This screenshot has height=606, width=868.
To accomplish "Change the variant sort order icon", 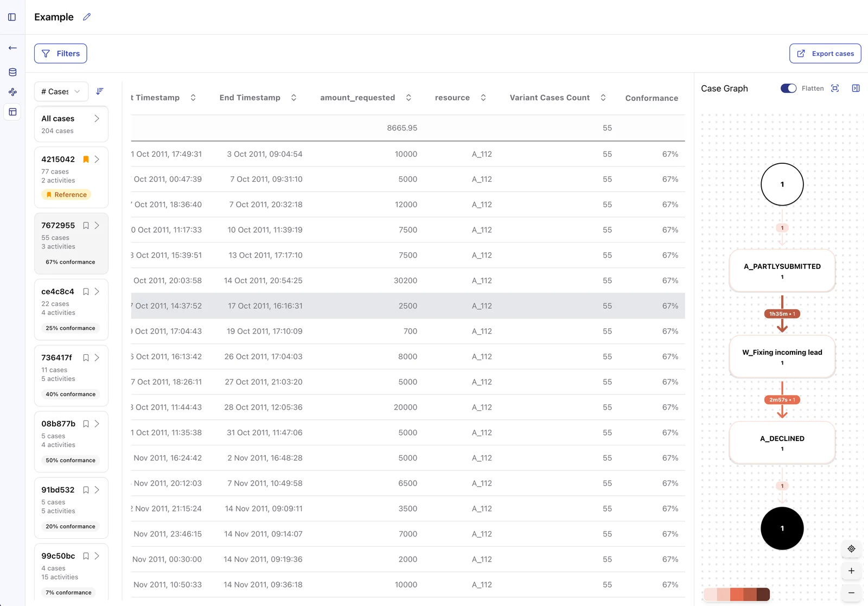I will point(100,92).
